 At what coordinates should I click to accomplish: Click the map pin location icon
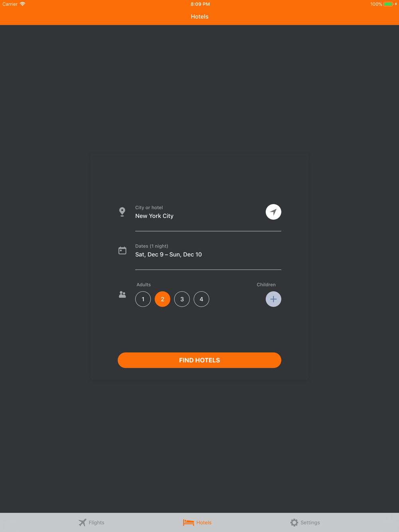coord(122,212)
